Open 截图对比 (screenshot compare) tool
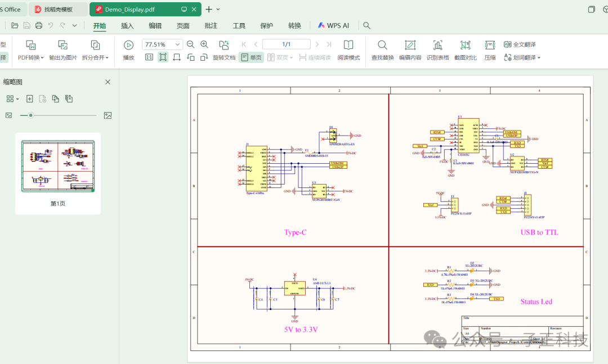The height and width of the screenshot is (364, 608). pyautogui.click(x=466, y=51)
